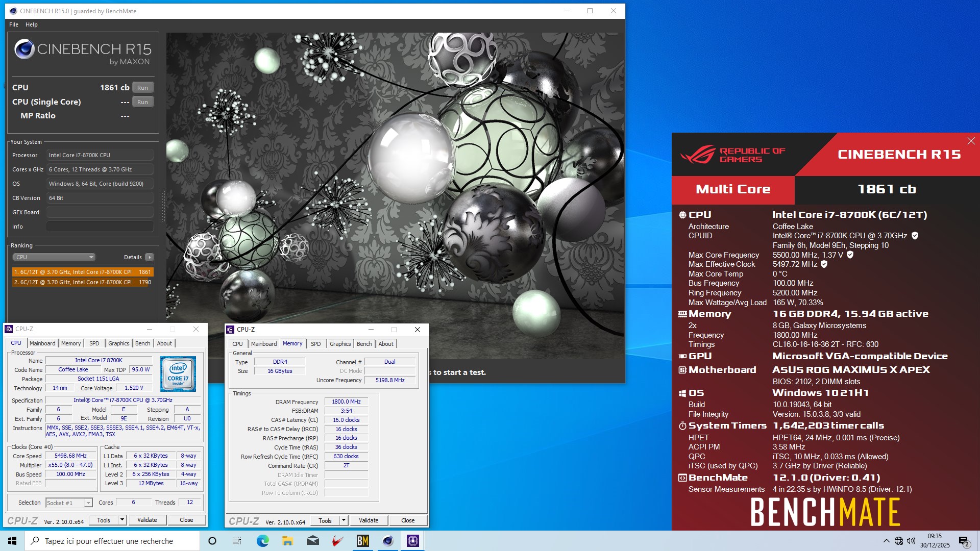The width and height of the screenshot is (980, 551).
Task: Select ranking entry scoring 1861
Action: pos(83,272)
